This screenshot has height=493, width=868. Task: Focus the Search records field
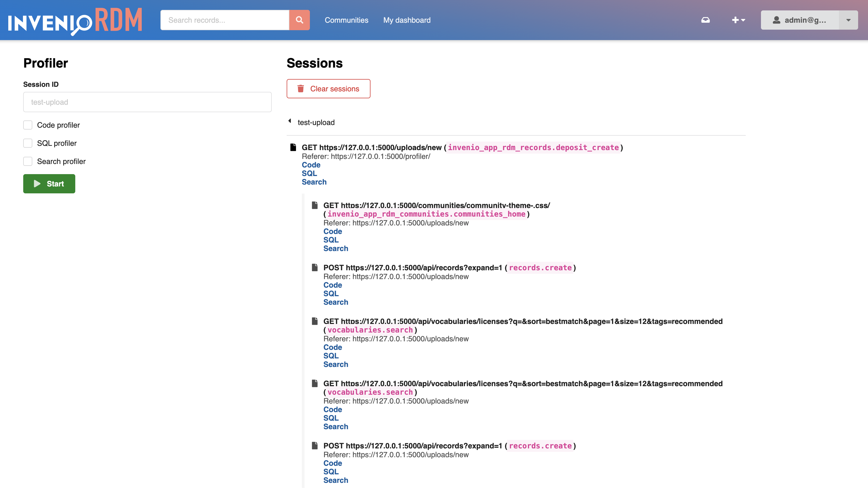click(x=225, y=20)
